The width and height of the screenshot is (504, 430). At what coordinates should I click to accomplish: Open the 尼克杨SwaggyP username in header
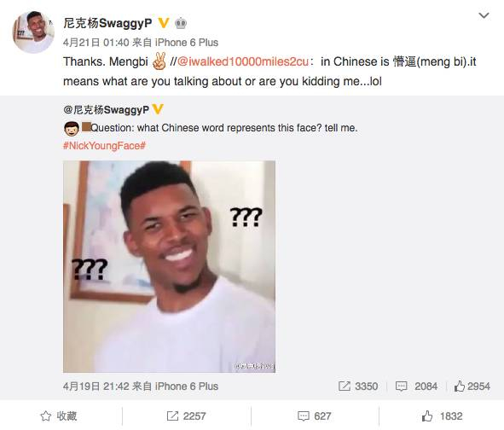[x=107, y=23]
